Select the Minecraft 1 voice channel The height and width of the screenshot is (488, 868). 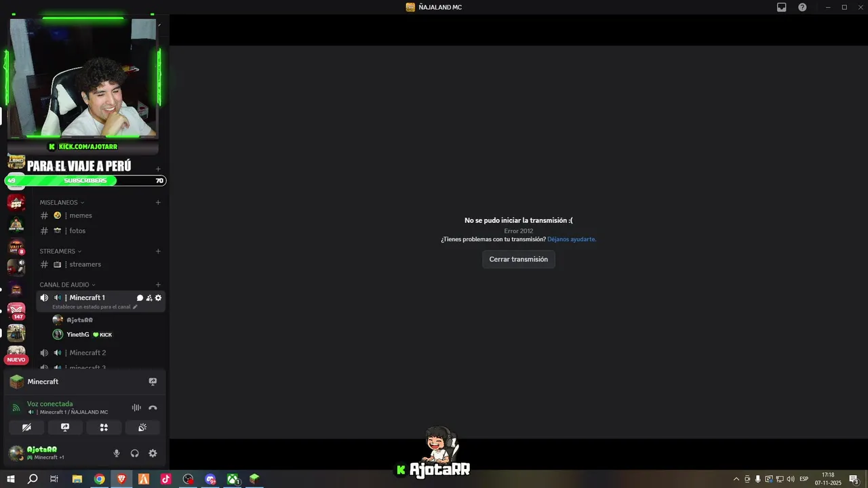(x=86, y=298)
